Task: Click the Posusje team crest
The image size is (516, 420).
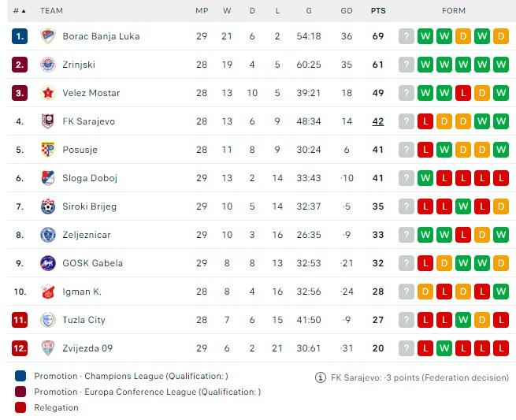Action: click(47, 150)
